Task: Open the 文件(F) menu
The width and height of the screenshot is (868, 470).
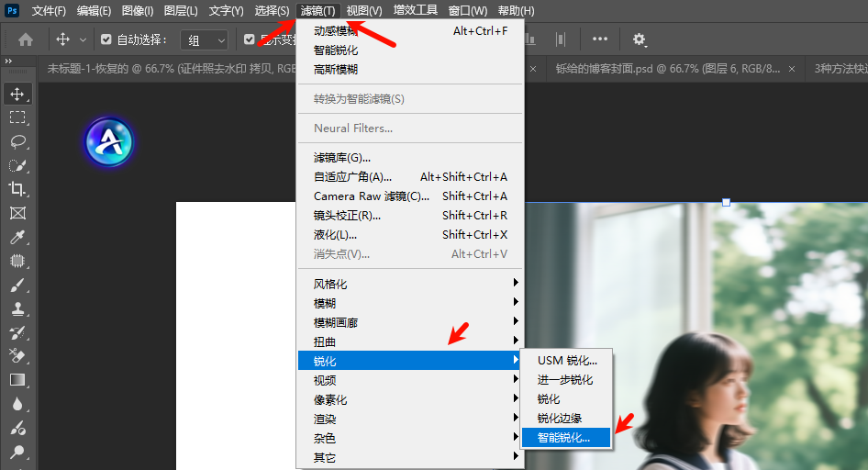Action: tap(49, 10)
